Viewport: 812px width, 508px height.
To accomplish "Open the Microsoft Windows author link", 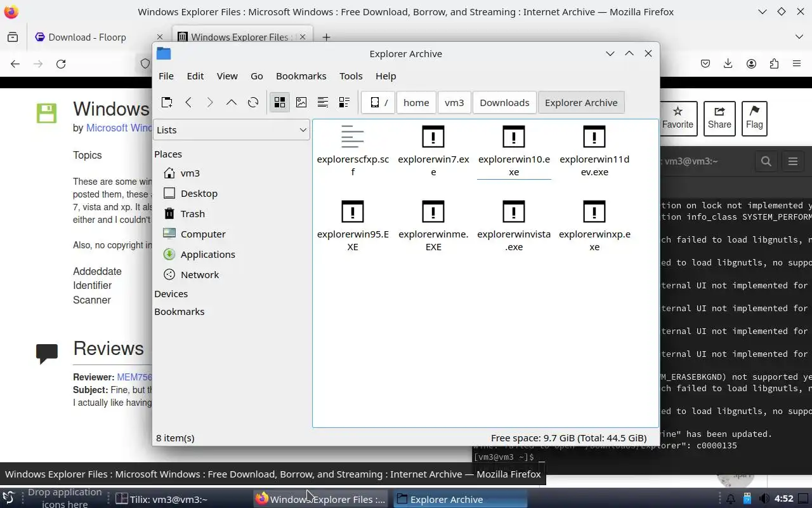I will (x=119, y=128).
